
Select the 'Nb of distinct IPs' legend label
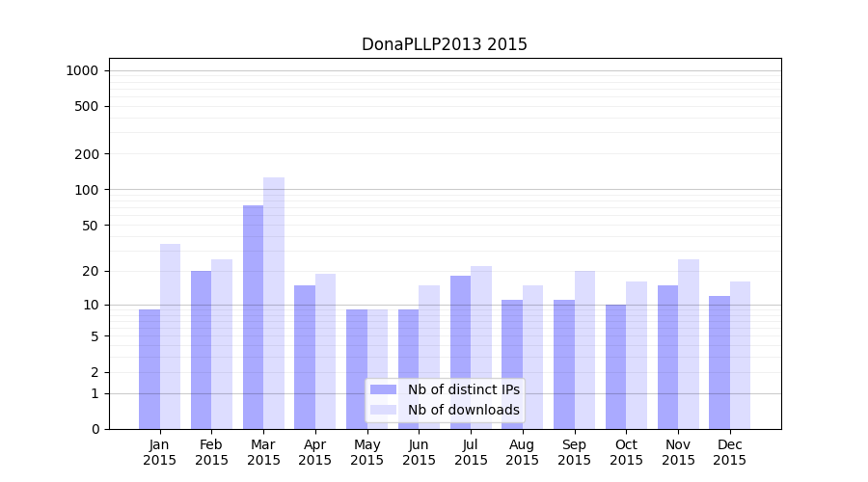463,389
